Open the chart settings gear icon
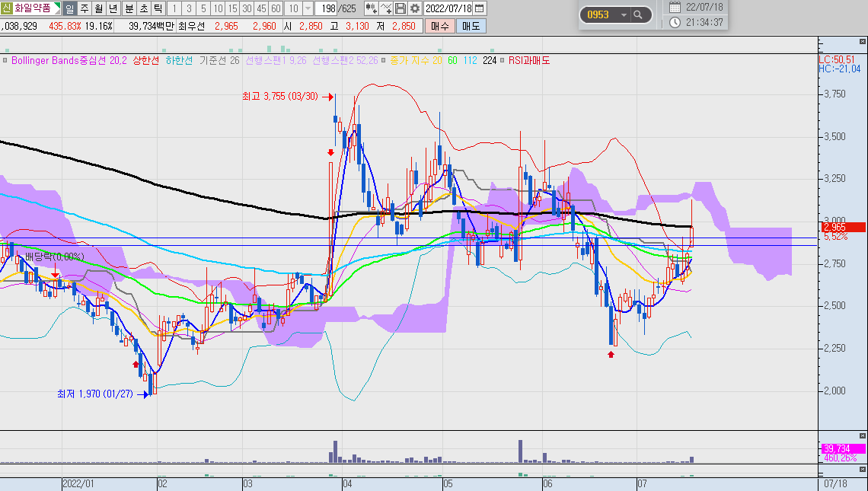This screenshot has height=491, width=868. click(x=415, y=8)
